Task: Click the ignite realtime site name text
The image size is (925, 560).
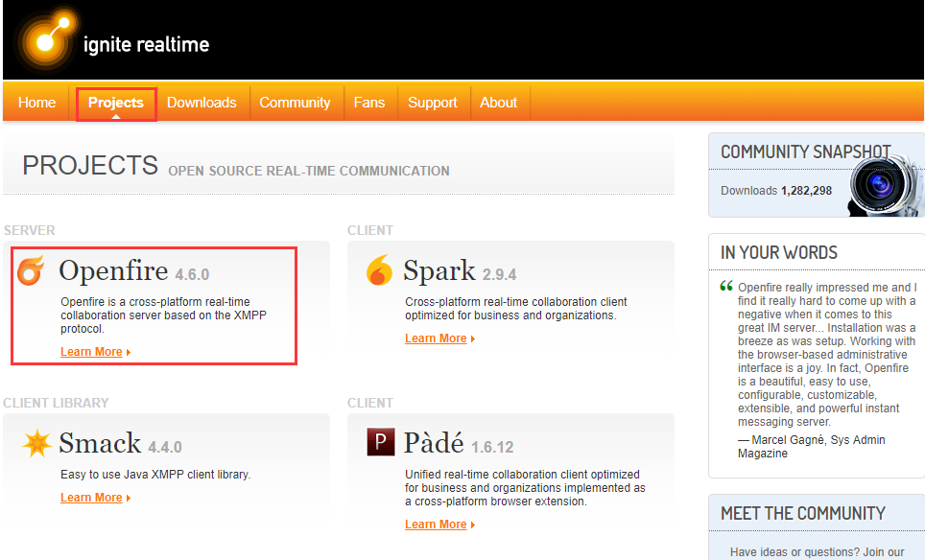Action: pos(146,44)
